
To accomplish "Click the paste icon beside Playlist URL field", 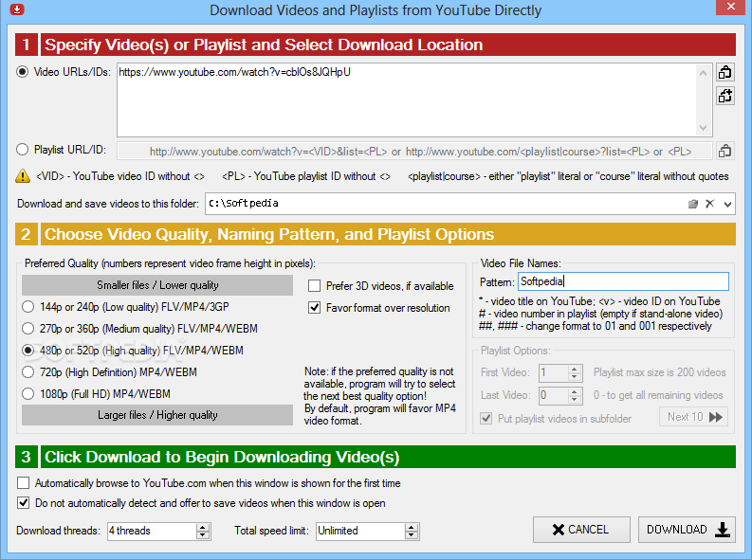I will (725, 152).
